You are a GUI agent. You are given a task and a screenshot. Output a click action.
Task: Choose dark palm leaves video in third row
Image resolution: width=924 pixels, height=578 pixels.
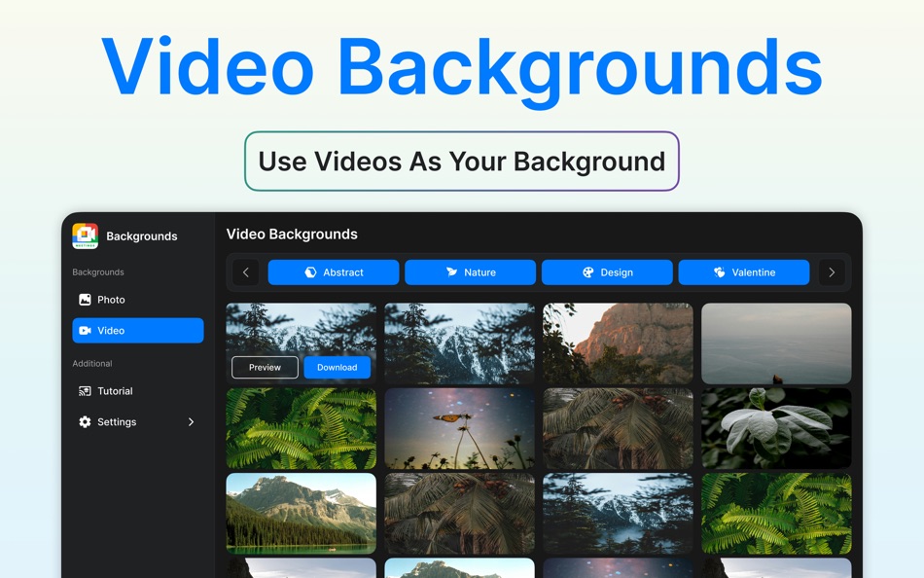click(x=460, y=513)
